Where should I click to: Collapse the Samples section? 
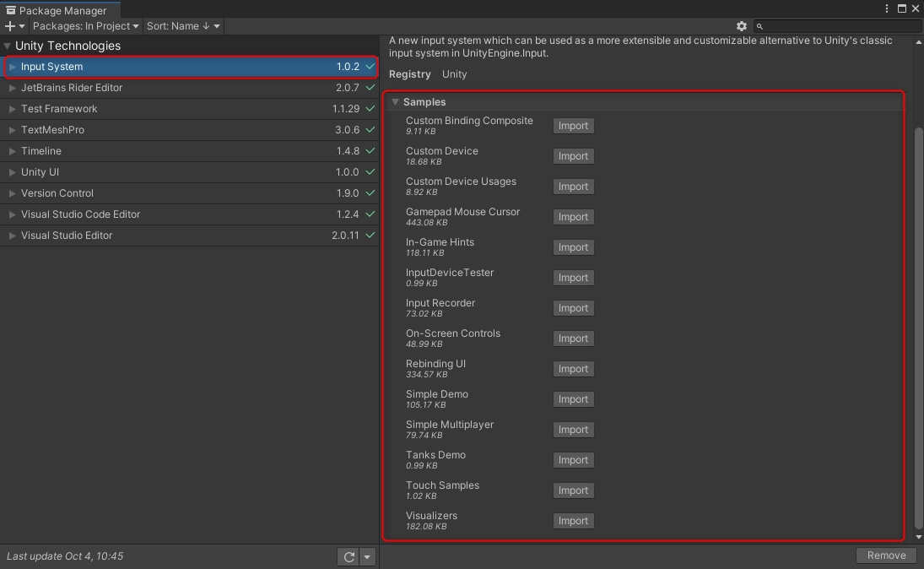pos(396,102)
